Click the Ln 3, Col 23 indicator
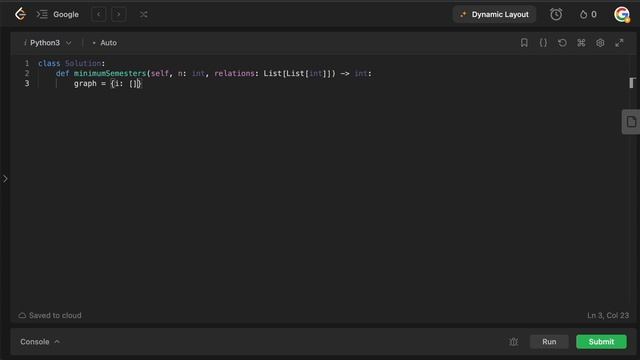 (x=608, y=316)
